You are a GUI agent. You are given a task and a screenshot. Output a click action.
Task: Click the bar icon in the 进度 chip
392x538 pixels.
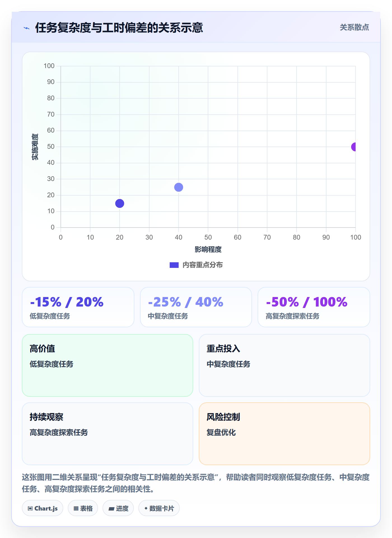point(111,509)
